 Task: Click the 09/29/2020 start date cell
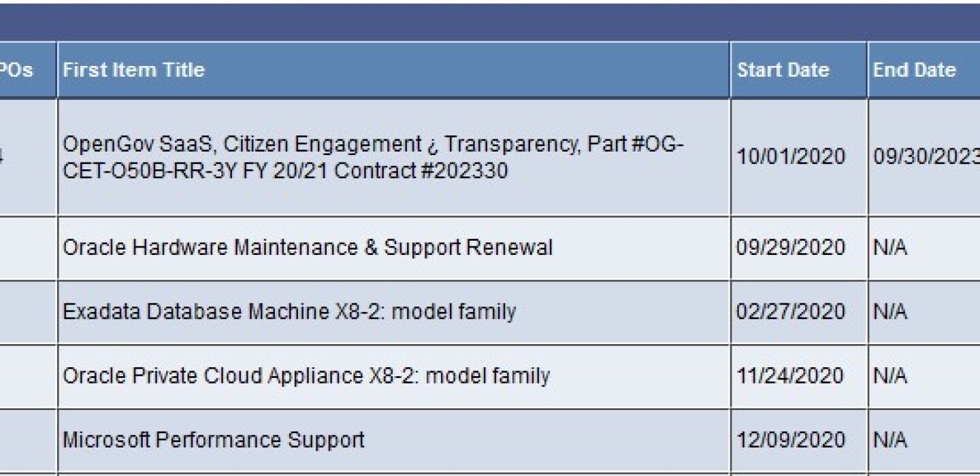pyautogui.click(x=790, y=248)
